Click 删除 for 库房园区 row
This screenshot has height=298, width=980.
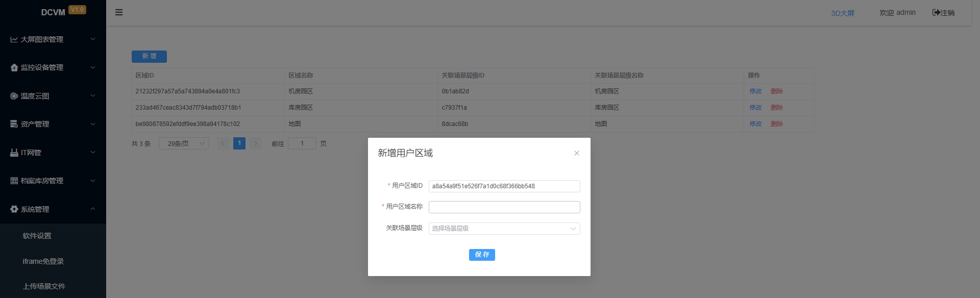[777, 108]
